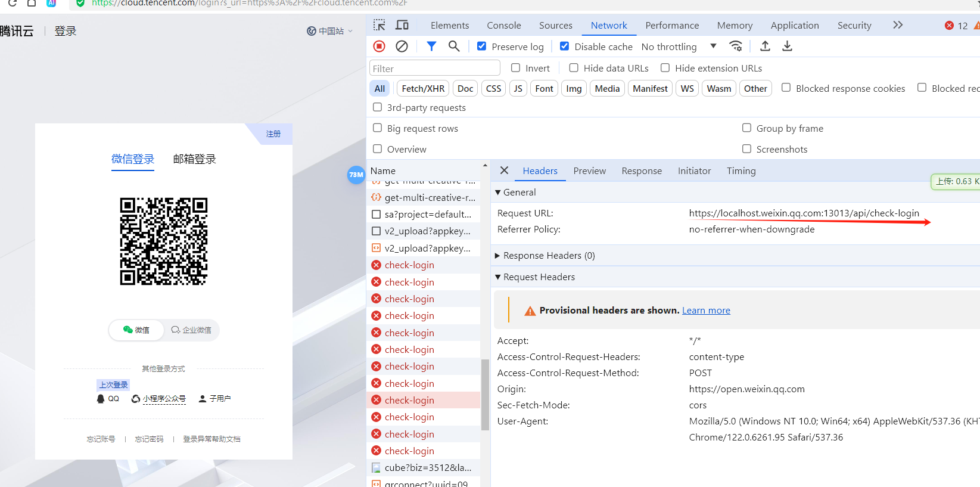Uncheck the Preserve log checkbox

pos(482,46)
